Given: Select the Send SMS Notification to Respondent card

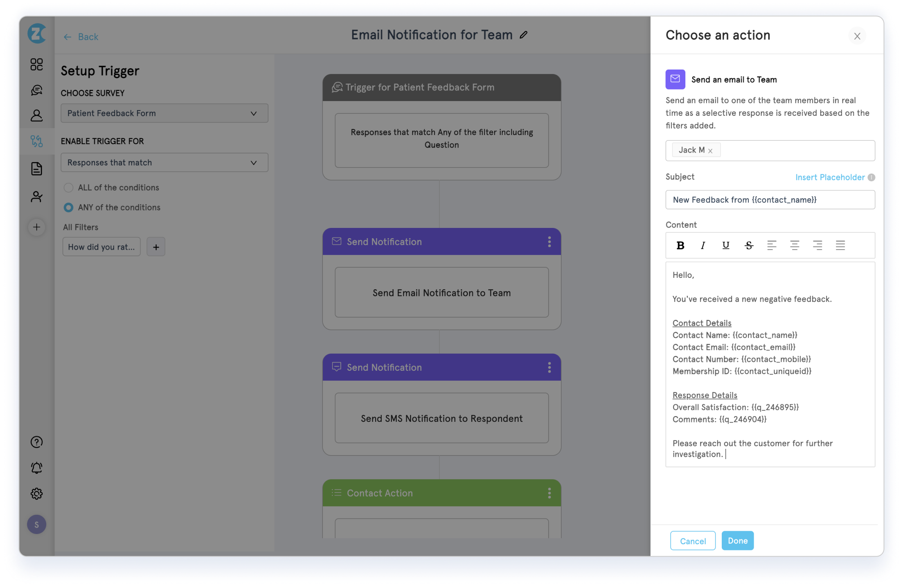Looking at the screenshot, I should [x=441, y=418].
